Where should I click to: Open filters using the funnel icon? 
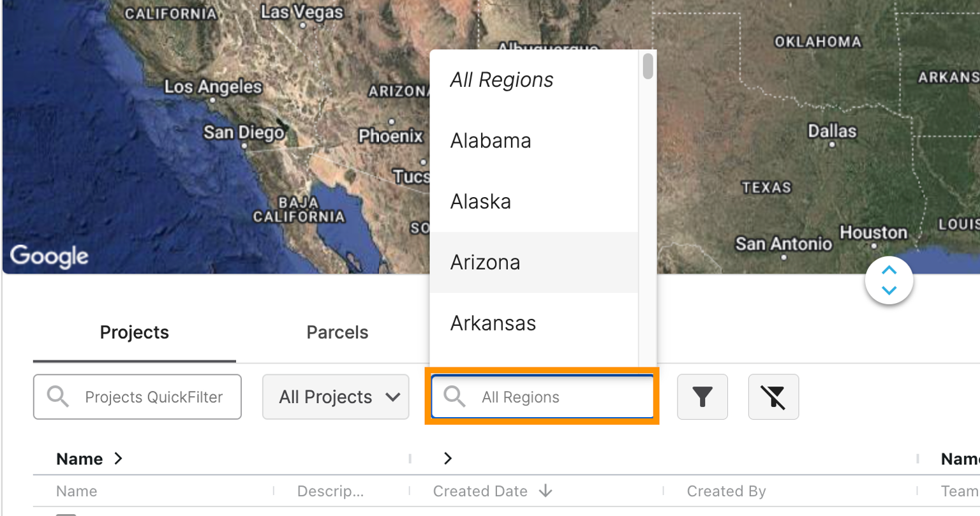coord(702,397)
